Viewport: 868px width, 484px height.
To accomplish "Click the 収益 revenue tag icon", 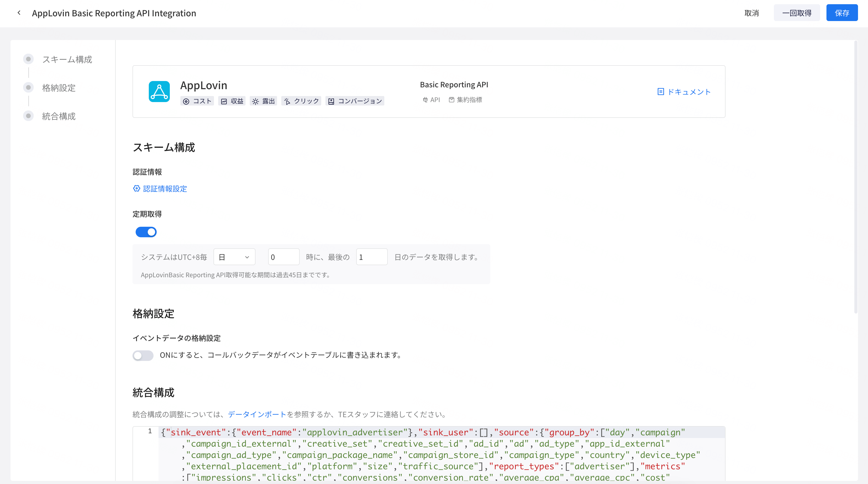I will (x=224, y=101).
